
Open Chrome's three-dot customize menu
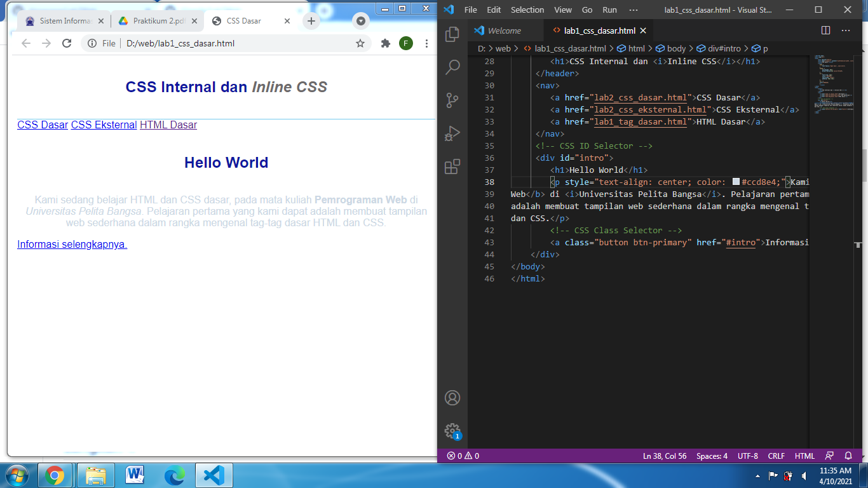[x=426, y=43]
